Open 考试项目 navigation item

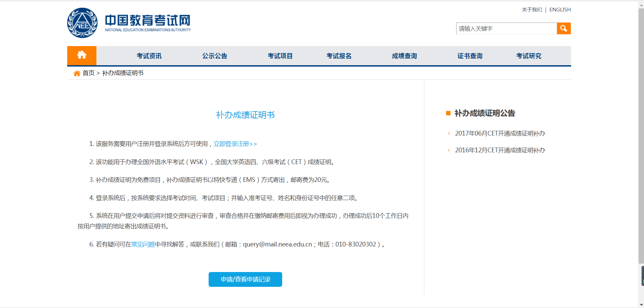click(x=280, y=56)
